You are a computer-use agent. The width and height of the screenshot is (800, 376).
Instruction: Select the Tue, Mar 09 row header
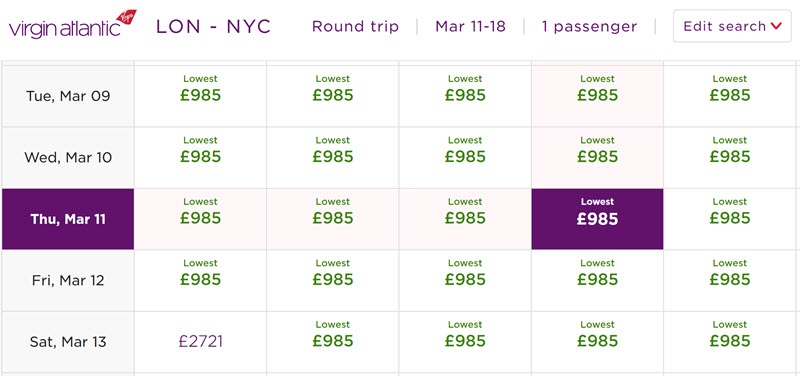click(68, 96)
